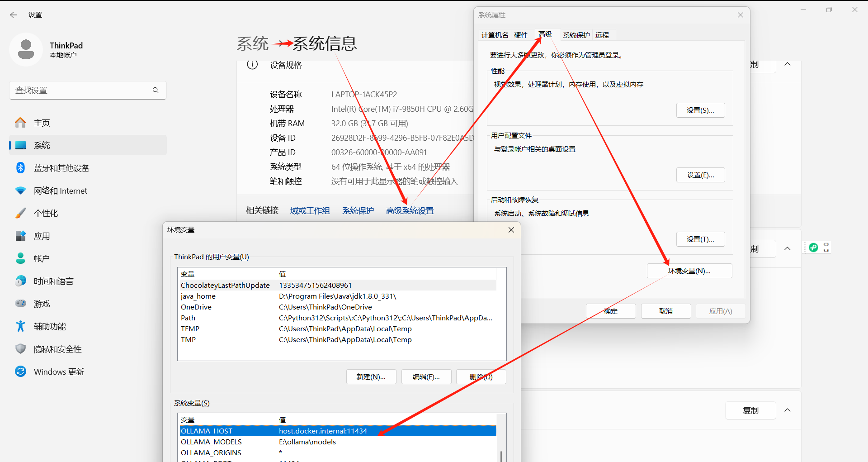Open 网络和 Internet settings
Image resolution: width=868 pixels, height=462 pixels.
tap(88, 191)
